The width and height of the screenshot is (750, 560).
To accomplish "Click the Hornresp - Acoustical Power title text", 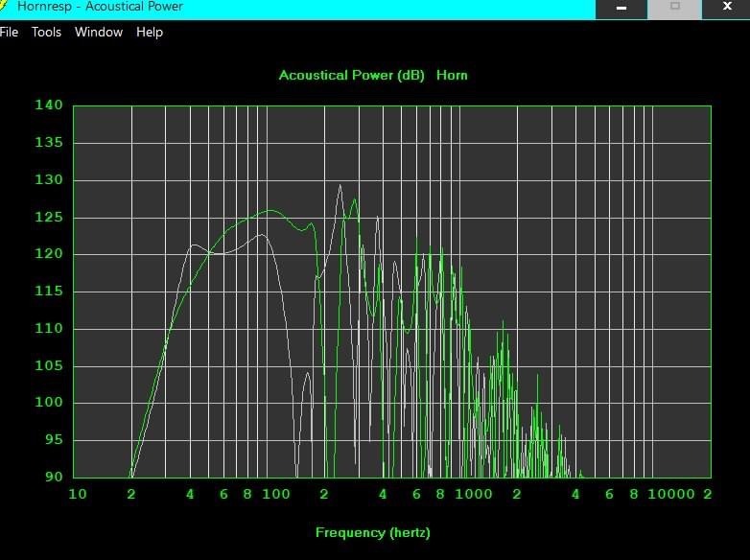I will [100, 6].
